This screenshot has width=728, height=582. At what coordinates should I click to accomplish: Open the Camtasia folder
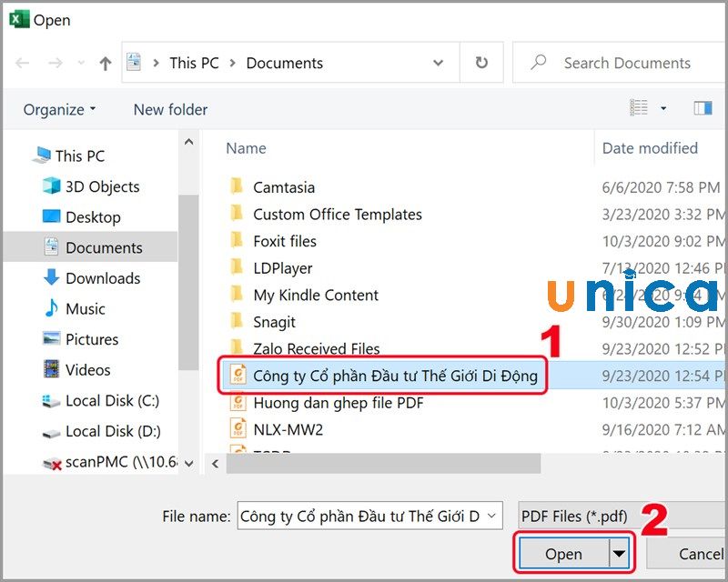coord(283,187)
